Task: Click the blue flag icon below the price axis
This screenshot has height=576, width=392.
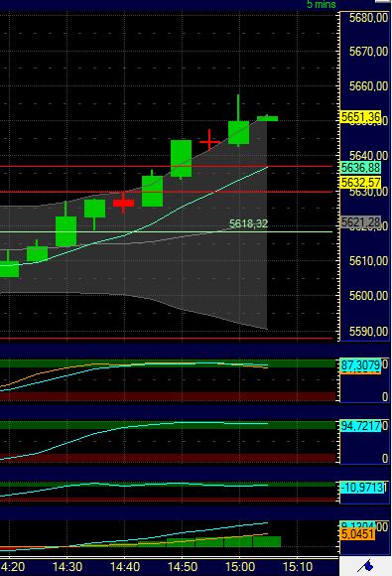Action: tap(365, 565)
